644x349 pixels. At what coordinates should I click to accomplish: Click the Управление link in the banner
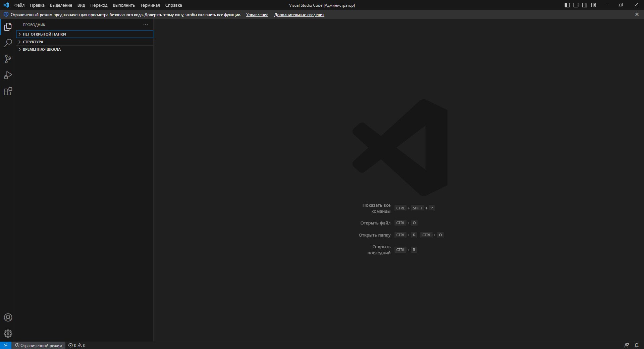tap(257, 15)
